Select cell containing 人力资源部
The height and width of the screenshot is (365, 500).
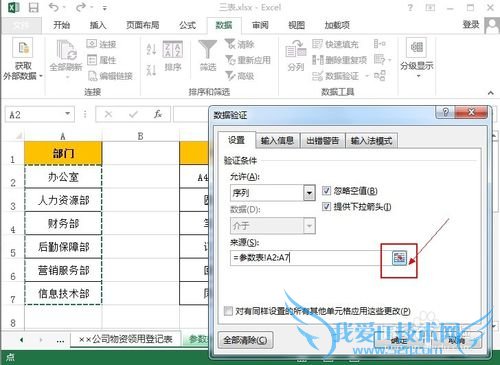pyautogui.click(x=63, y=200)
